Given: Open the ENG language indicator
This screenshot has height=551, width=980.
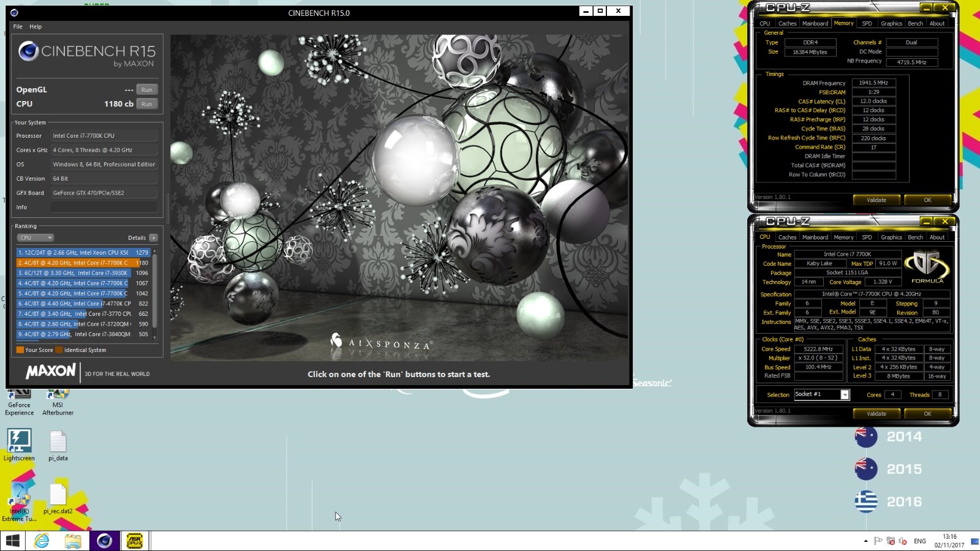Looking at the screenshot, I should point(920,541).
